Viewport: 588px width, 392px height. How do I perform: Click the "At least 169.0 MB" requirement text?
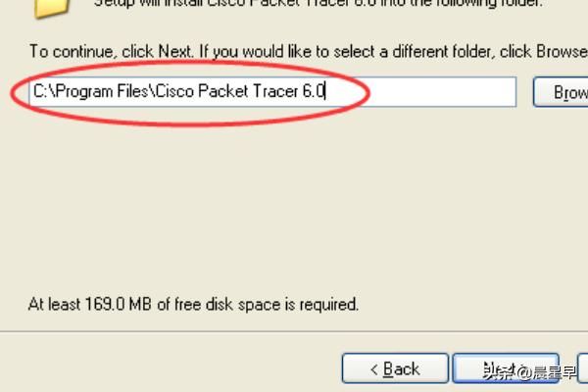pos(193,305)
